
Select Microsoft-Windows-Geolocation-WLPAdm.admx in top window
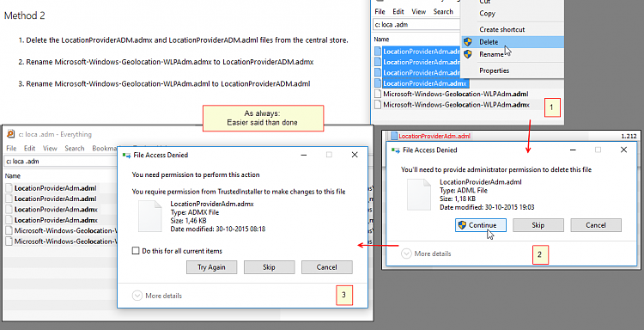tap(456, 104)
